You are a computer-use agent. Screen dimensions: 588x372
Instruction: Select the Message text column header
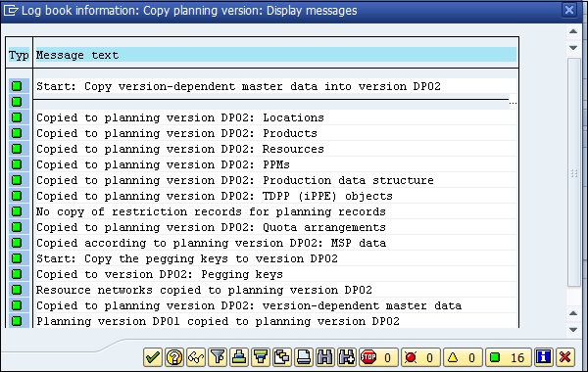(x=275, y=55)
